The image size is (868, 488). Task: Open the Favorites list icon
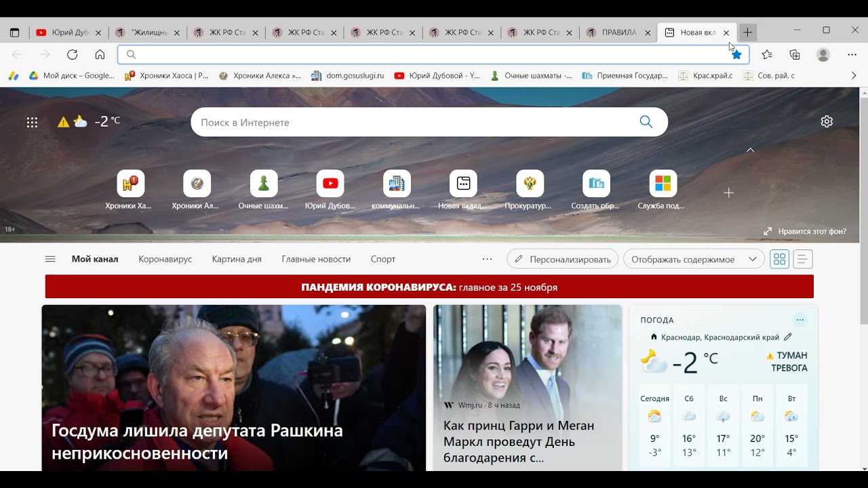[767, 55]
